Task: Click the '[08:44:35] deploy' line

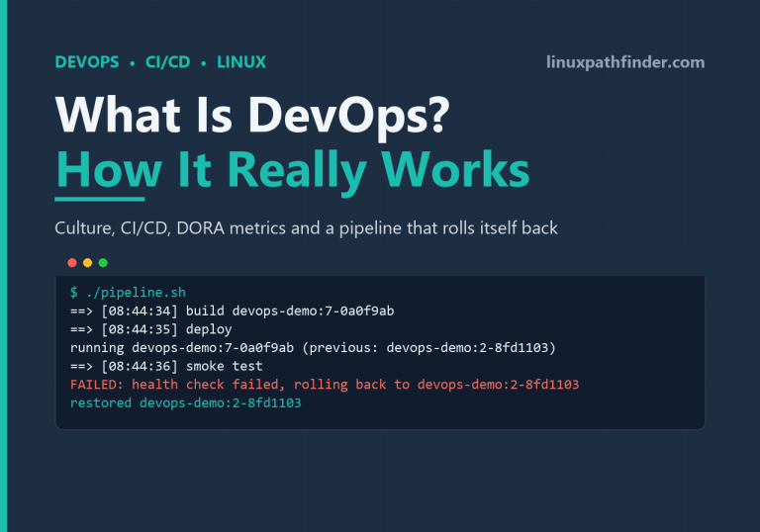Action: 150,329
